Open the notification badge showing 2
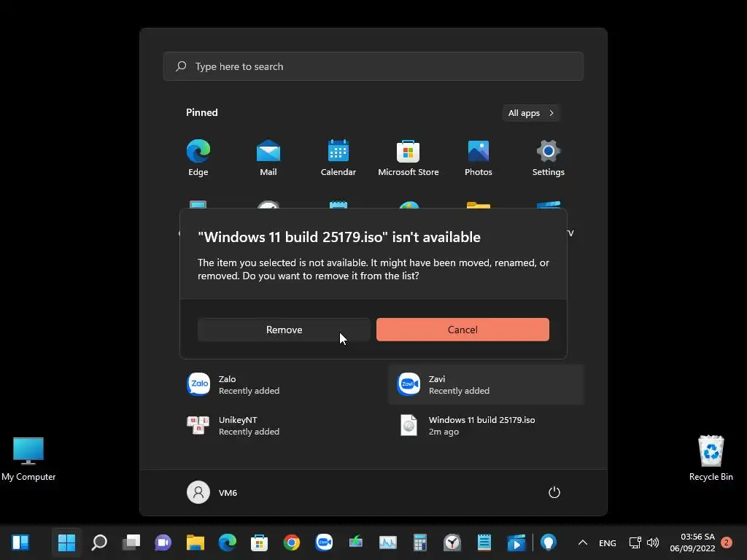Screen dimensions: 747x560 (727, 542)
